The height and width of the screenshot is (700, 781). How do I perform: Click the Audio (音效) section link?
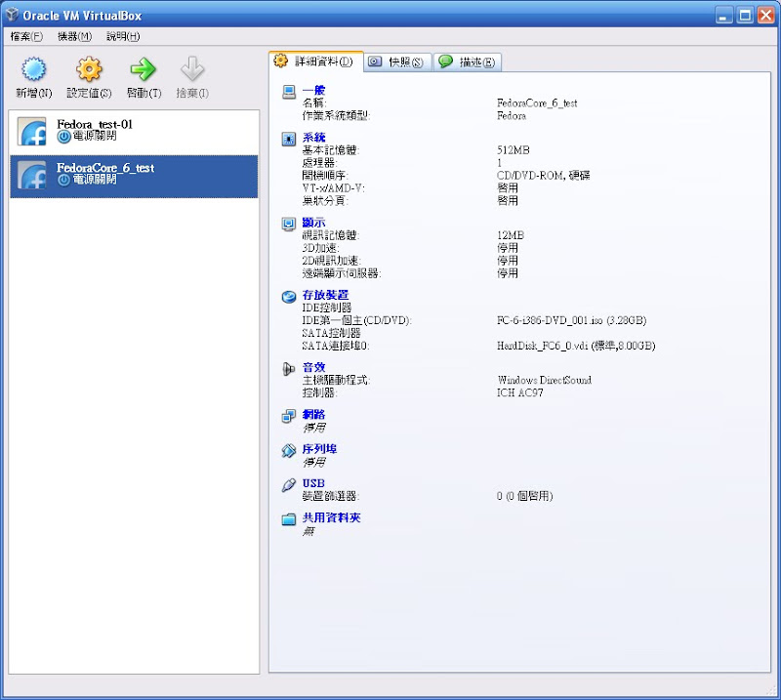click(x=313, y=368)
